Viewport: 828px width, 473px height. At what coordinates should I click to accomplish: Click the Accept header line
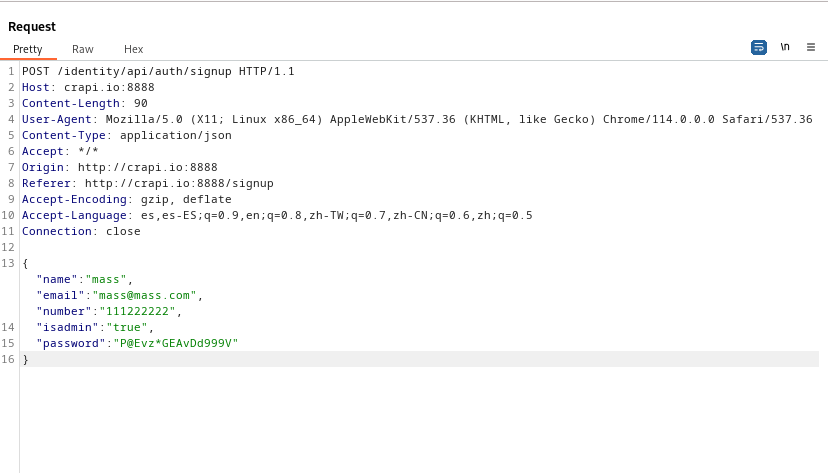pyautogui.click(x=60, y=152)
